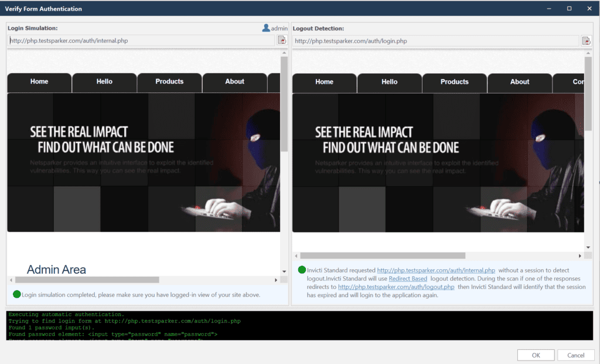Viewport: 600px width, 364px height.
Task: Maximize the Verify Form Authentication window
Action: 569,8
